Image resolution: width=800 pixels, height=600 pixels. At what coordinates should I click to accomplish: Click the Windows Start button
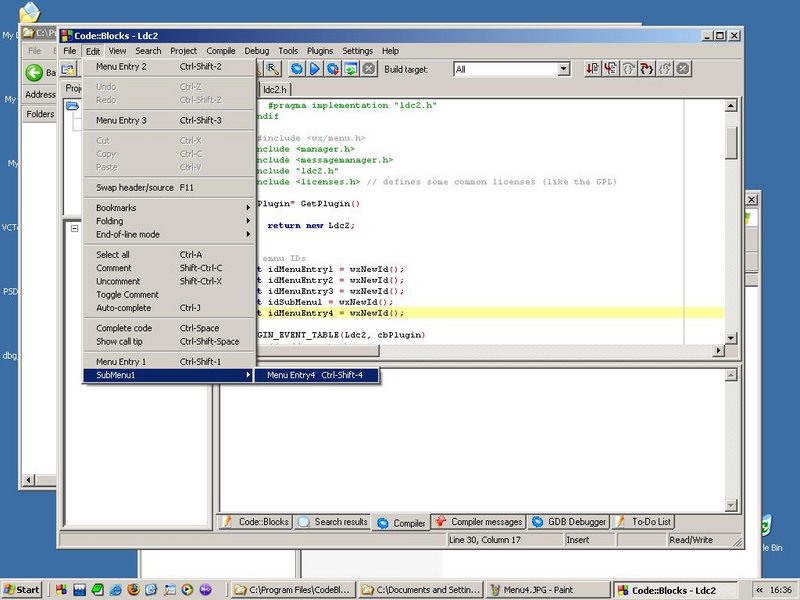[21, 590]
